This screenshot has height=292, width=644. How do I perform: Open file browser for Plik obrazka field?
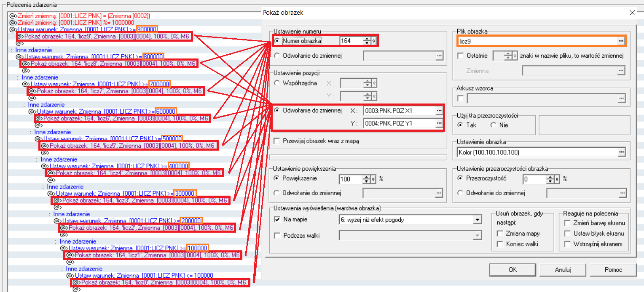620,41
